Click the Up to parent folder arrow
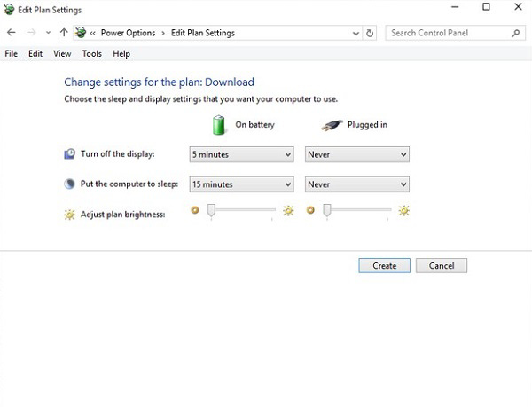Image resolution: width=532 pixels, height=407 pixels. (x=64, y=33)
